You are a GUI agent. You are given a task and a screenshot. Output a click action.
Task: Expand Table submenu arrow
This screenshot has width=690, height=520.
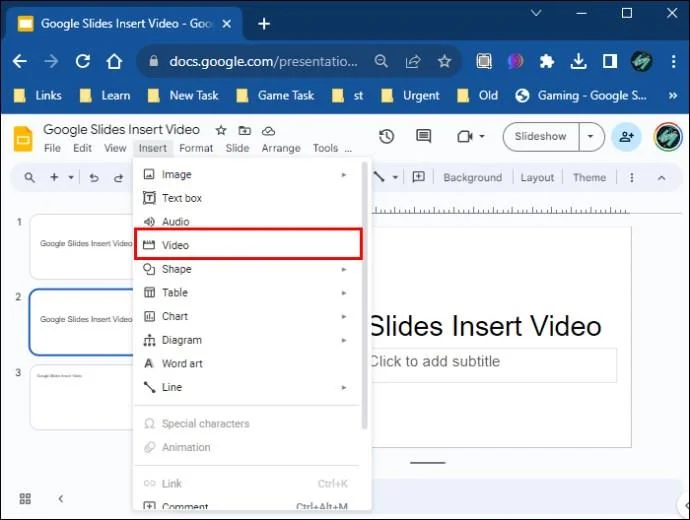click(x=344, y=293)
